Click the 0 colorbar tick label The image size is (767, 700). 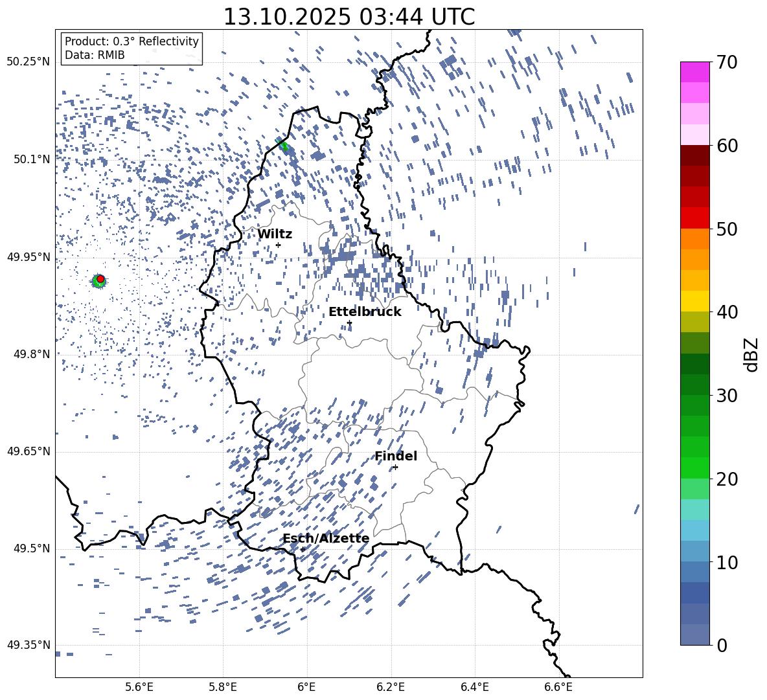(x=722, y=645)
